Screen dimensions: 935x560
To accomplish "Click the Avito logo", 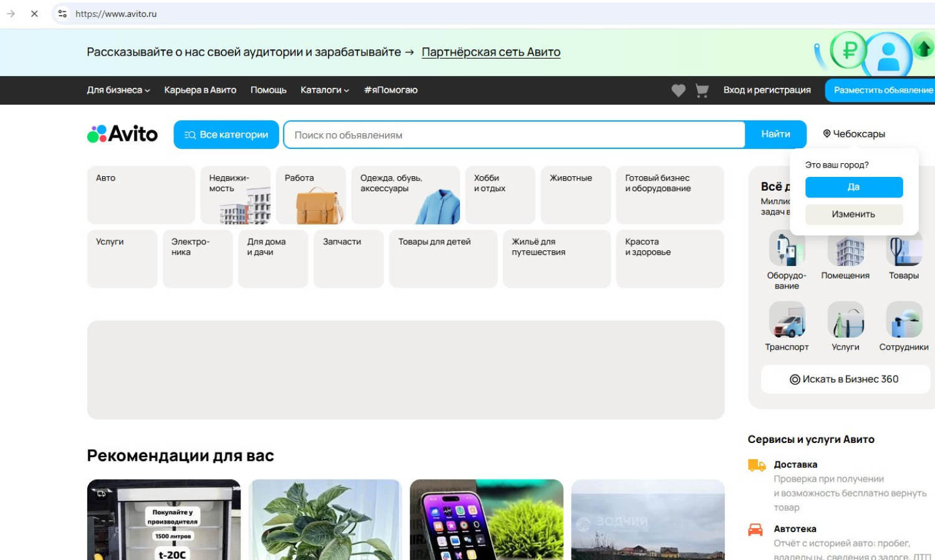I will tap(122, 134).
